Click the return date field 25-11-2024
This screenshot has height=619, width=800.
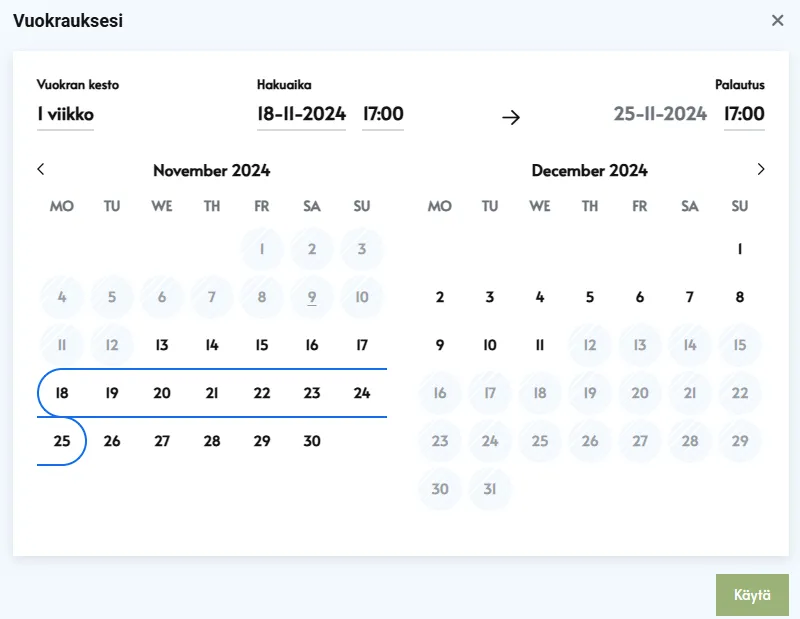click(x=660, y=115)
